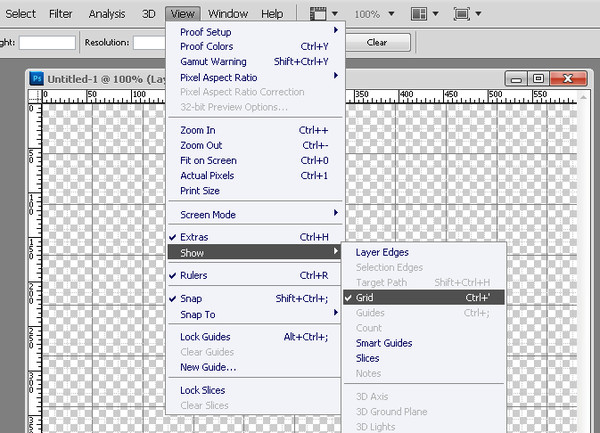Open the View Extras toolbar icon
600x433 pixels.
pyautogui.click(x=318, y=14)
